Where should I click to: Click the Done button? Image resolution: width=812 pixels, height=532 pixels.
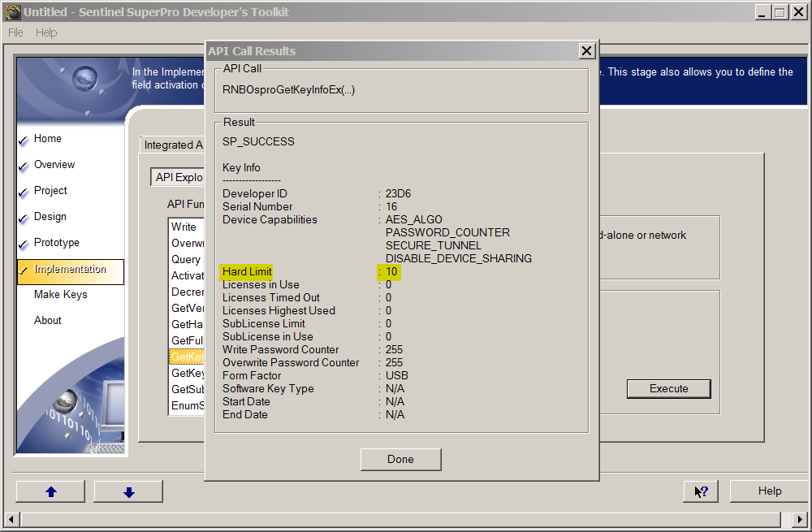(400, 459)
